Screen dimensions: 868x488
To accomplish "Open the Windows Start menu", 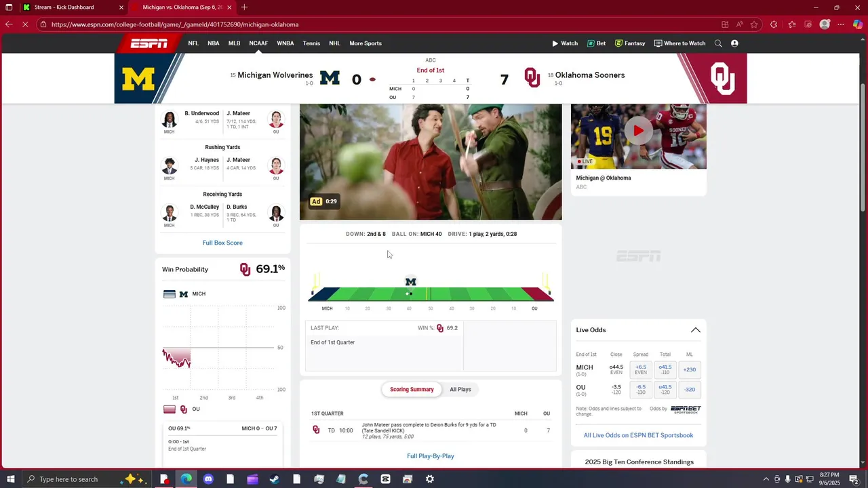I will 11,479.
